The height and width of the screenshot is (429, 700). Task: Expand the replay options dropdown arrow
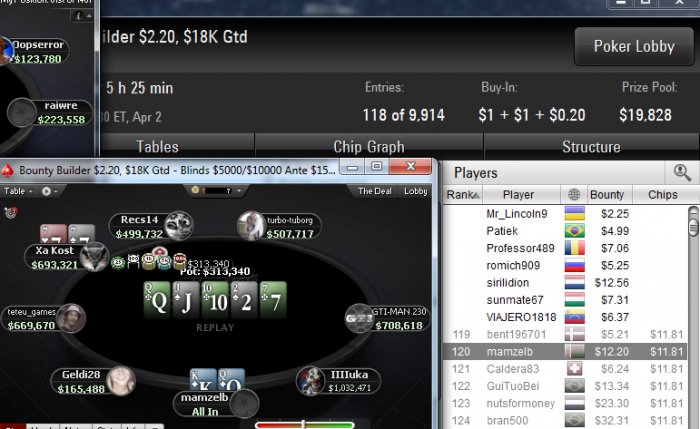click(50, 191)
